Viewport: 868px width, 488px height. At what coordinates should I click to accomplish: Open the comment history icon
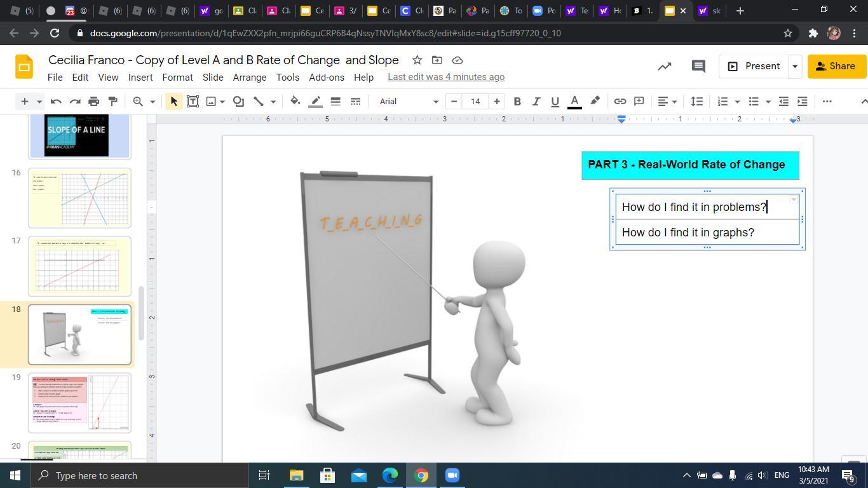point(698,66)
